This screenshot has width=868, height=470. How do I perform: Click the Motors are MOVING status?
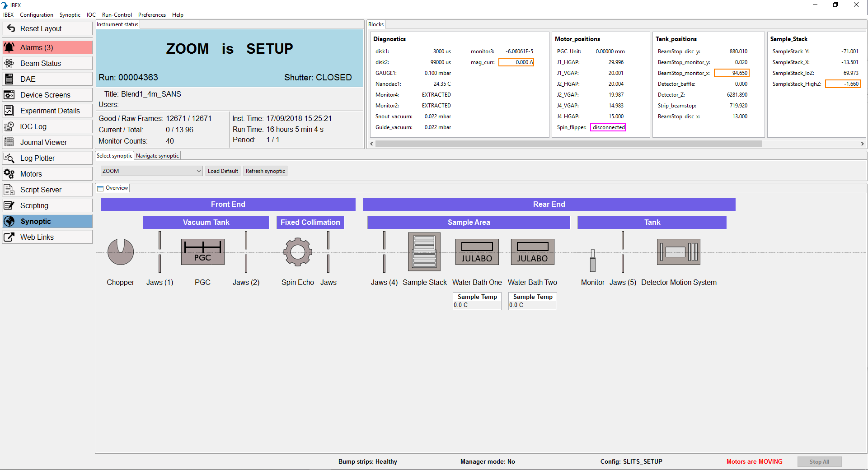[754, 461]
